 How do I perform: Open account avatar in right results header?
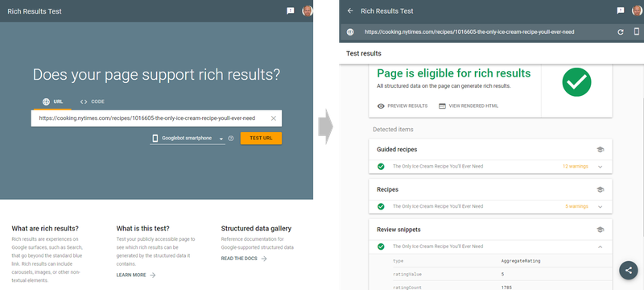(x=637, y=11)
